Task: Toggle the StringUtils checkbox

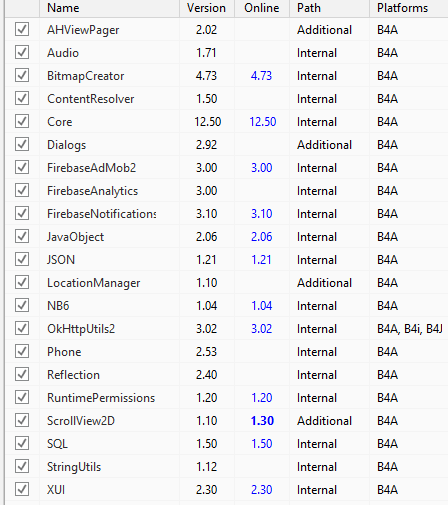Action: [22, 466]
